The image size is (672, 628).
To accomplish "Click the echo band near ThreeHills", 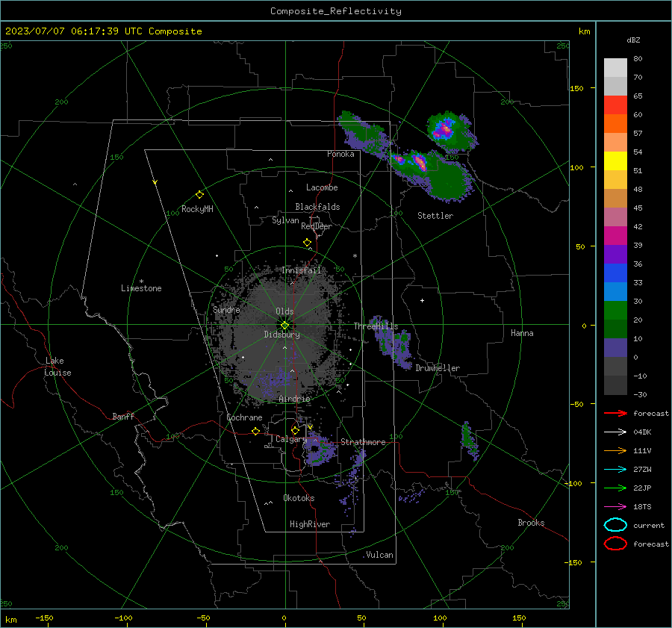I will click(x=392, y=343).
